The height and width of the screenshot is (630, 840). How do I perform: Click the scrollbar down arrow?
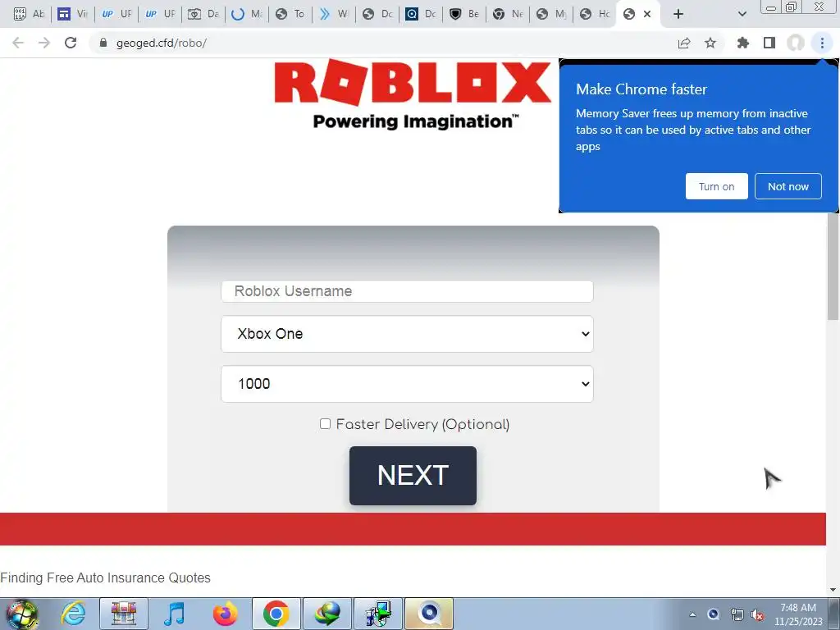[x=833, y=590]
